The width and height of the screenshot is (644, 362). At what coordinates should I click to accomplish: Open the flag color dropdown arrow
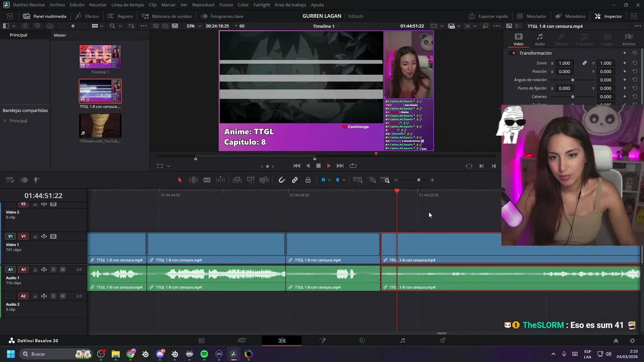click(329, 180)
